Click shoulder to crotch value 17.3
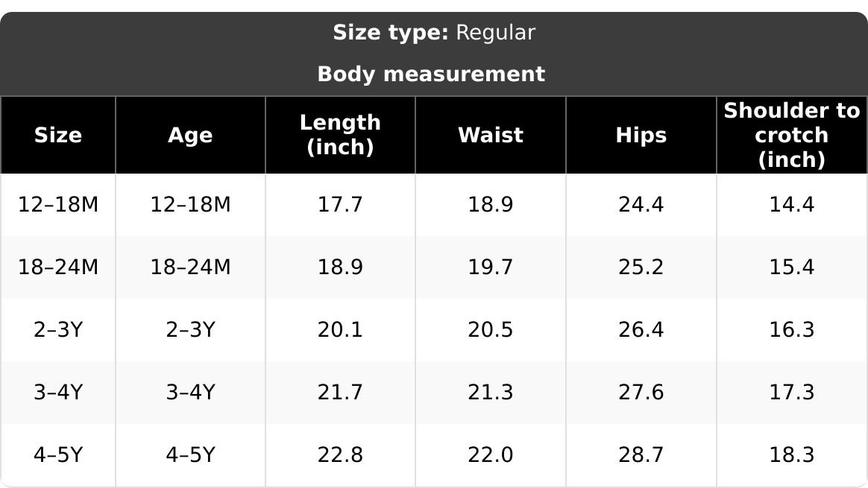The height and width of the screenshot is (488, 868). [792, 393]
